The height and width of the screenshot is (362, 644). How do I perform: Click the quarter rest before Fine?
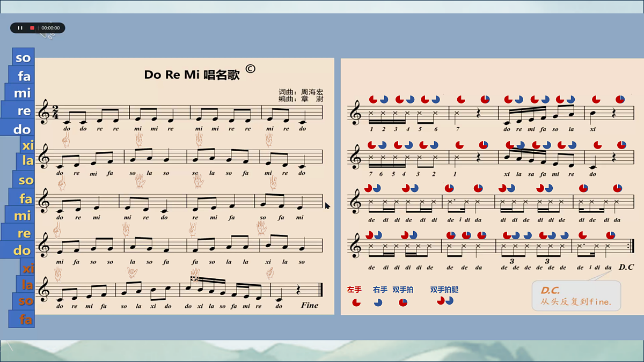click(x=298, y=291)
